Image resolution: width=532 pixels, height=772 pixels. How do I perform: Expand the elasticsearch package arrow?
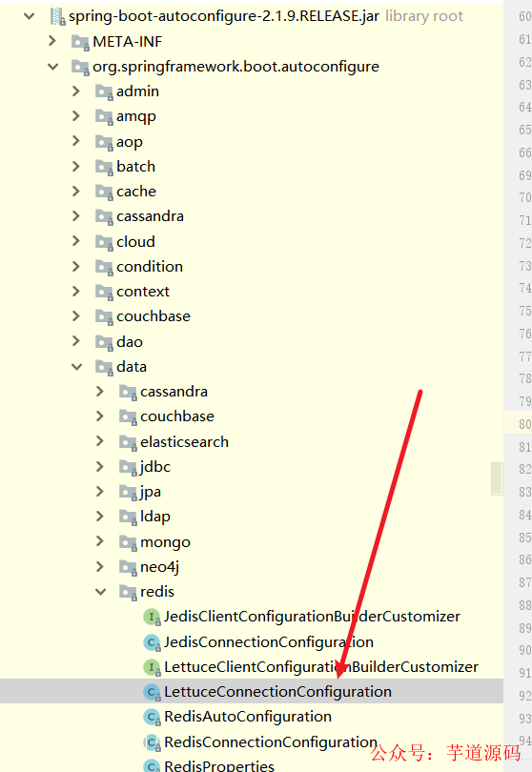(x=100, y=441)
